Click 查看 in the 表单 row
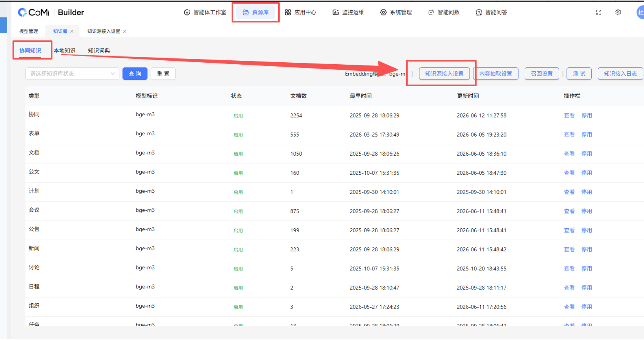The height and width of the screenshot is (340, 644). (569, 134)
